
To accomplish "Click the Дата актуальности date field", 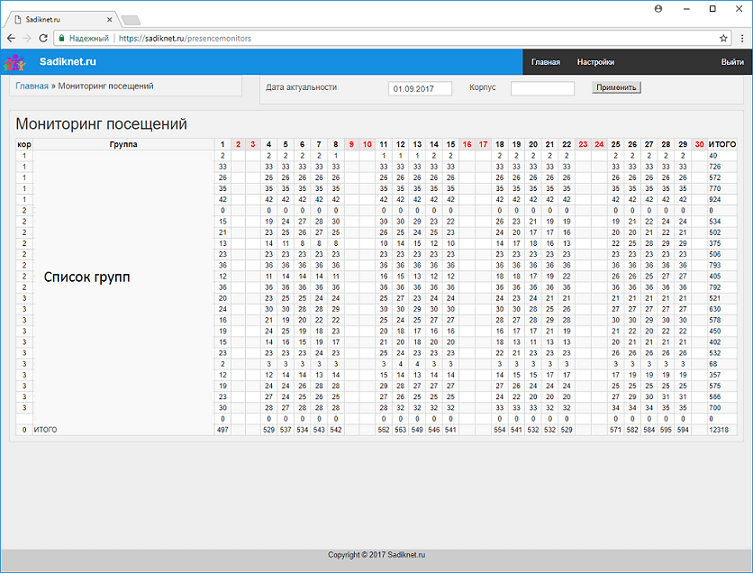I will [420, 88].
